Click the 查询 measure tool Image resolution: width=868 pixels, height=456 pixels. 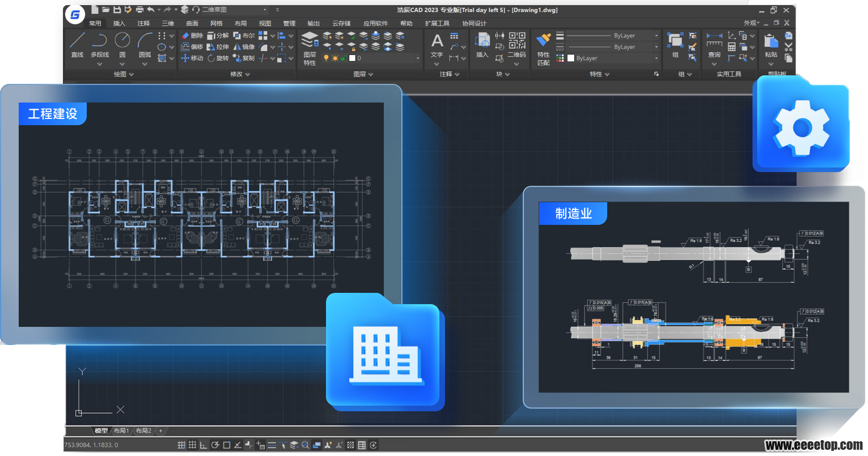(x=714, y=45)
